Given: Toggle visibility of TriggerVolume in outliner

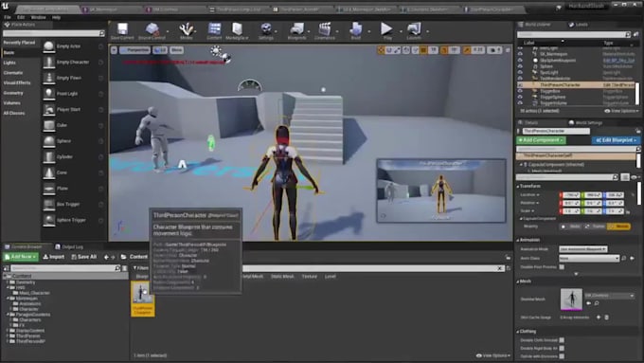Looking at the screenshot, I should click(x=520, y=103).
